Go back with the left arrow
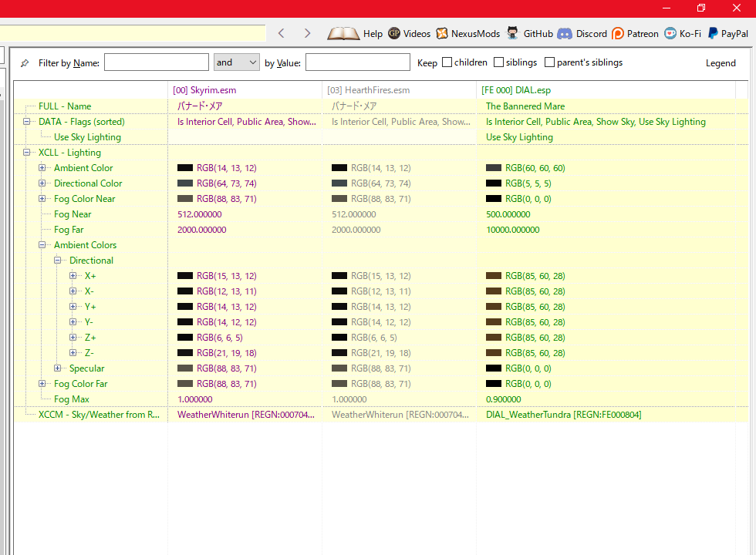 (281, 33)
